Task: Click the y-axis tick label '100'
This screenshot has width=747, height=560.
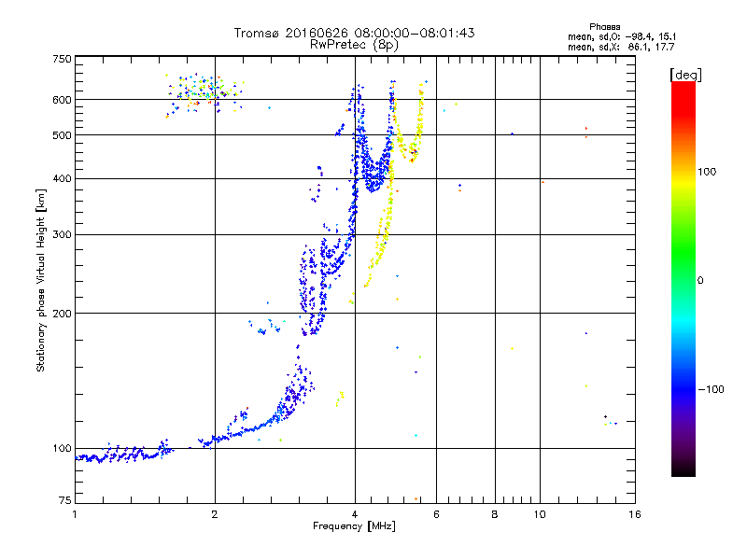Action: click(62, 449)
